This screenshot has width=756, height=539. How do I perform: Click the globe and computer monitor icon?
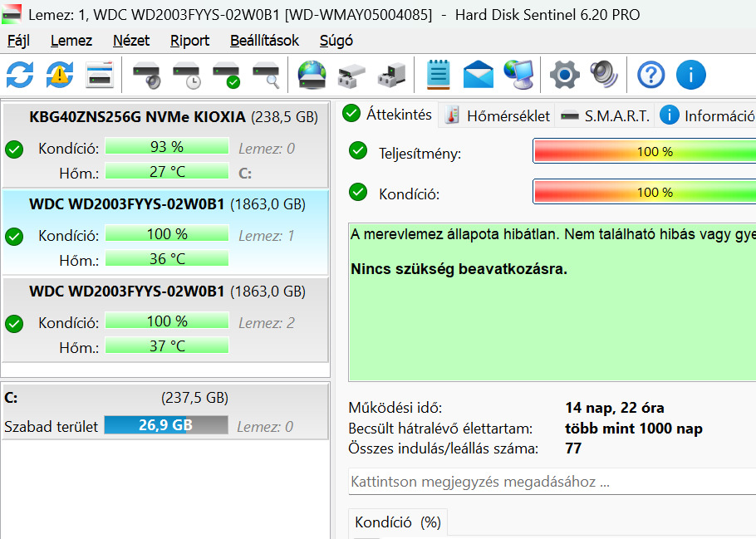pyautogui.click(x=518, y=75)
